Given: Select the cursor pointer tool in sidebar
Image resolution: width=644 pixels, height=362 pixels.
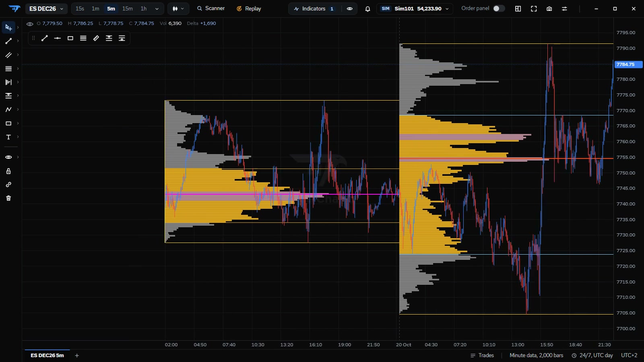Looking at the screenshot, I should (x=8, y=27).
